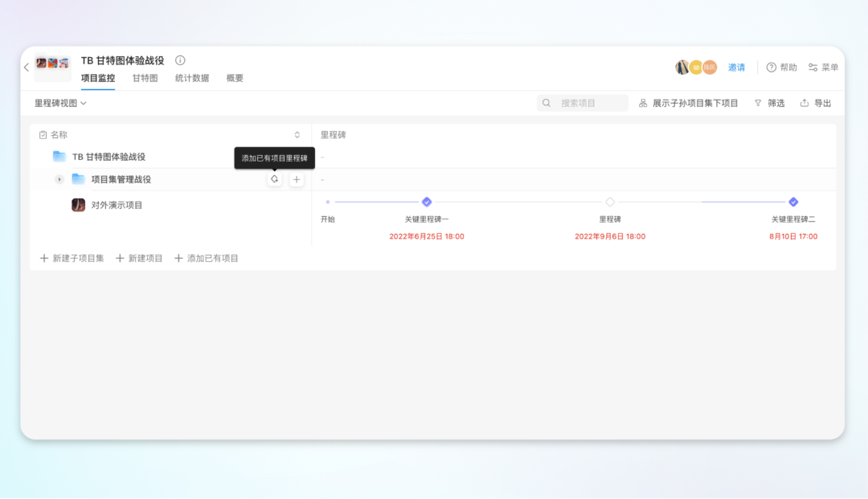Click 添加已有项目 button
The image size is (868, 499).
(x=207, y=258)
